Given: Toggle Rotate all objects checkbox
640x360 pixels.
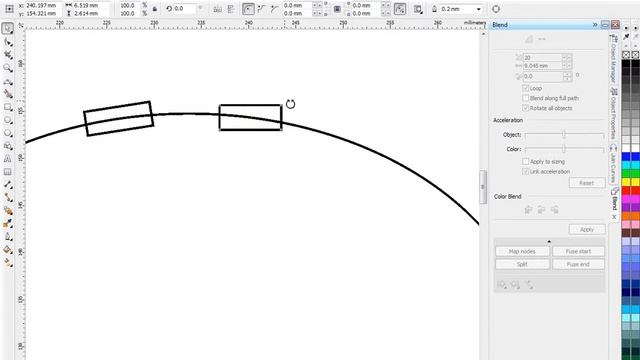Looking at the screenshot, I should point(526,108).
